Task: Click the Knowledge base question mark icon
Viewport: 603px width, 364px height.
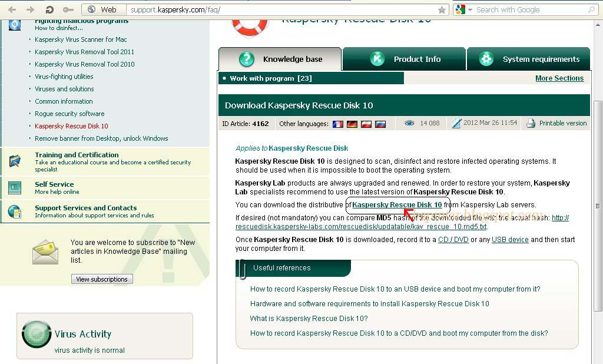Action: (x=247, y=59)
